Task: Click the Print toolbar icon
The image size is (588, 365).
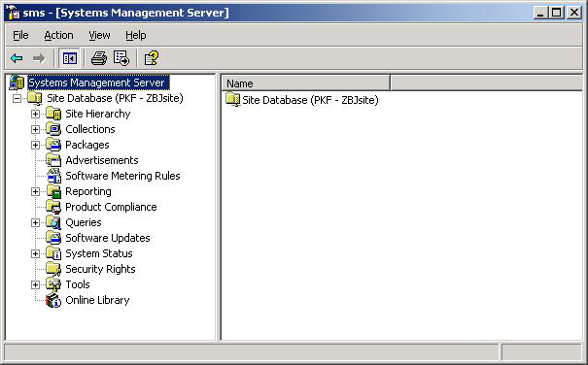Action: 99,58
